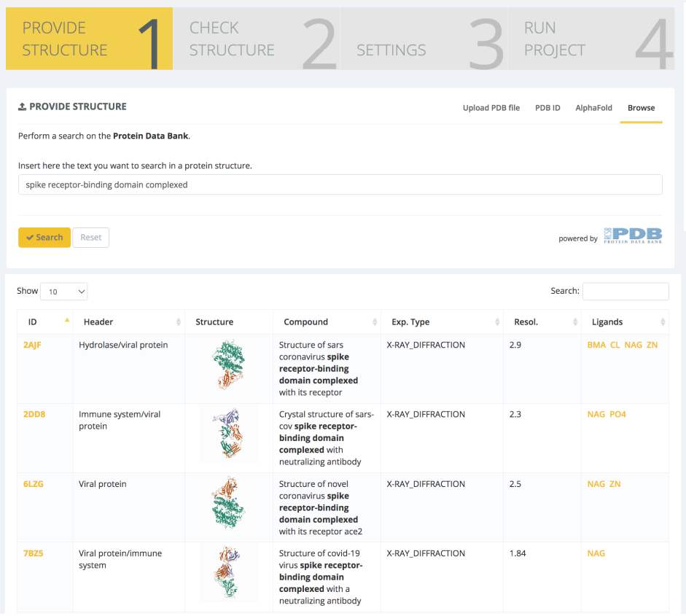The height and width of the screenshot is (616, 686).
Task: Sort results by Exp. Type column
Action: click(497, 322)
